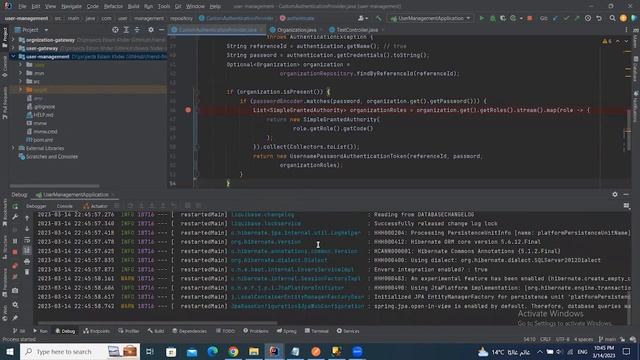Run UserManagementApplication with the green play icon
640x360 pixels.
(x=482, y=18)
